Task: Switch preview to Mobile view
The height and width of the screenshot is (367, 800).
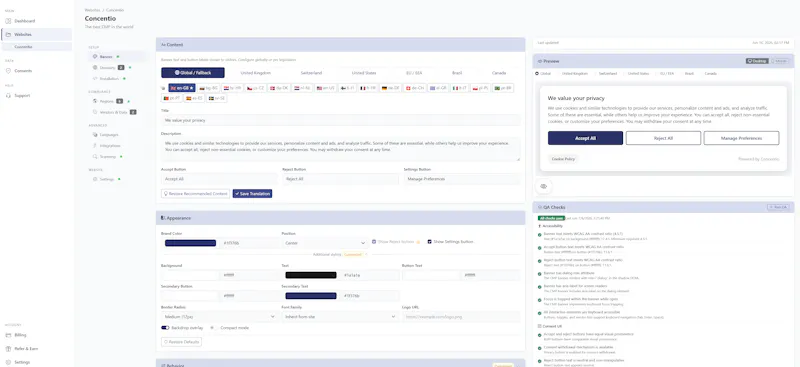Action: point(779,61)
